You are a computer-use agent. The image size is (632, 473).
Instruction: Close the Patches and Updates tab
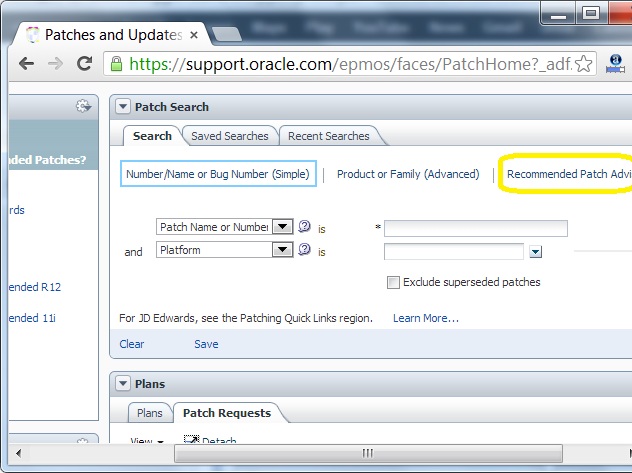tap(194, 35)
